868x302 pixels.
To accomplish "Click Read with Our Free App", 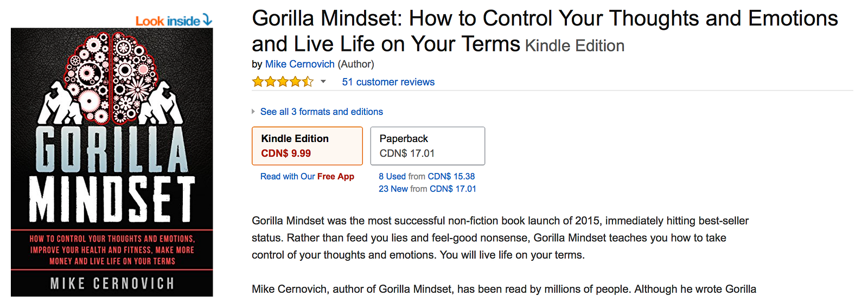I will coord(307,176).
